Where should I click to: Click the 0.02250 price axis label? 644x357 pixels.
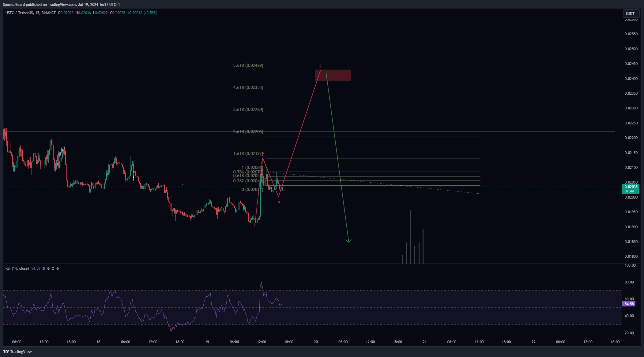(x=631, y=123)
